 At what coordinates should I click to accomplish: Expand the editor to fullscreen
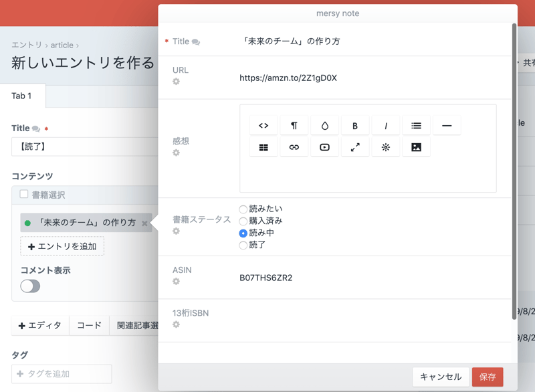coord(355,147)
